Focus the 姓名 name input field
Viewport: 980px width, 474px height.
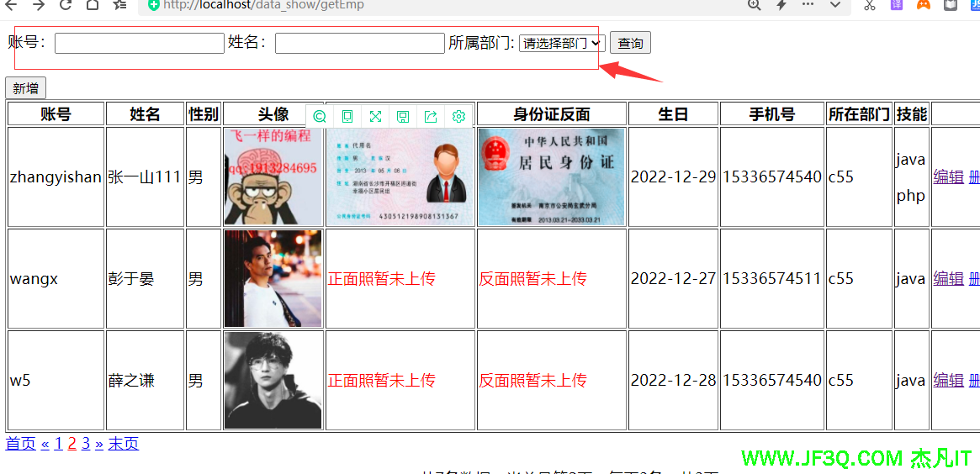[359, 43]
